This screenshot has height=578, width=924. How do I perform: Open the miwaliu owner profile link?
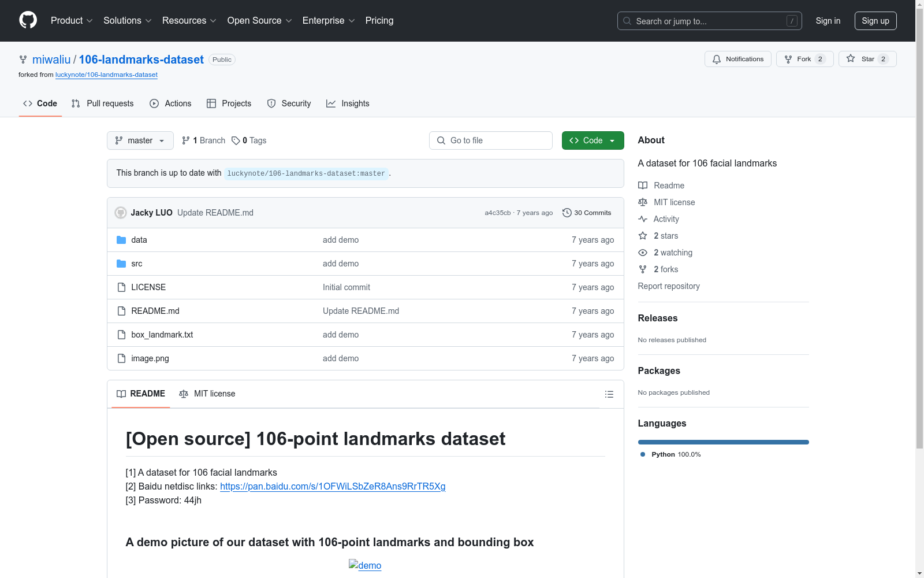[x=51, y=60]
